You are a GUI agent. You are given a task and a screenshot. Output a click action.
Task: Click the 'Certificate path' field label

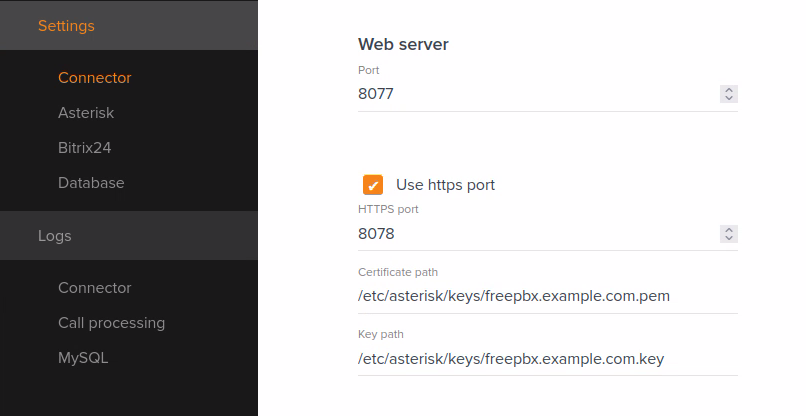pyautogui.click(x=398, y=272)
